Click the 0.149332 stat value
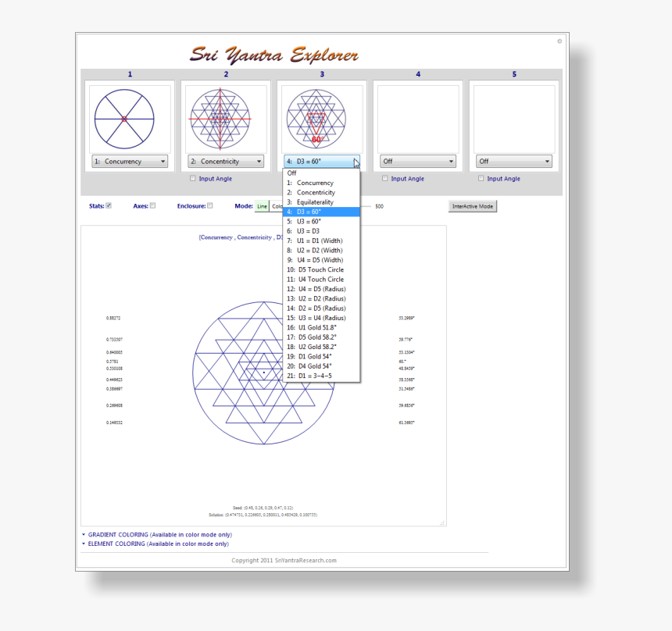The image size is (672, 631). tap(114, 422)
